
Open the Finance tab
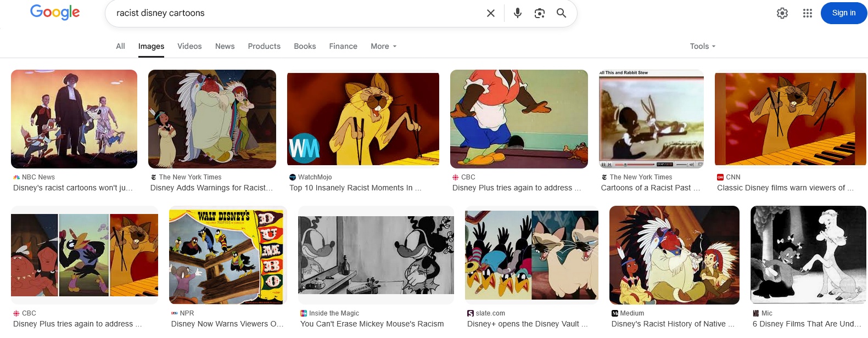click(x=343, y=46)
